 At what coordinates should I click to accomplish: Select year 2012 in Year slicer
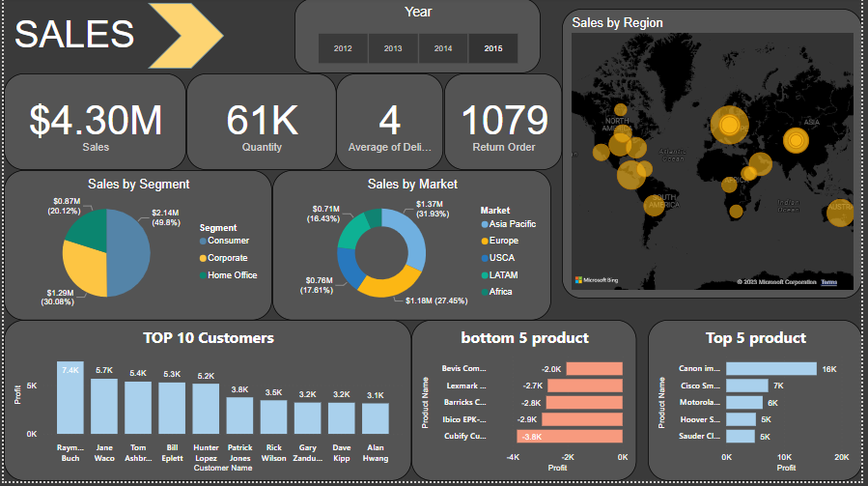coord(343,48)
